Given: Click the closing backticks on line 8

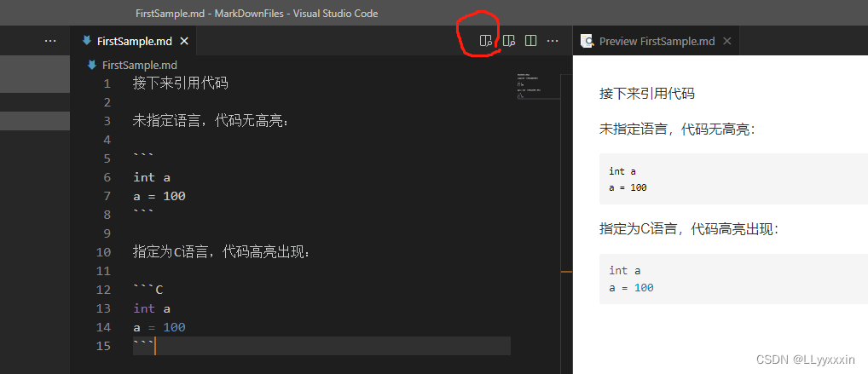Looking at the screenshot, I should tap(143, 212).
